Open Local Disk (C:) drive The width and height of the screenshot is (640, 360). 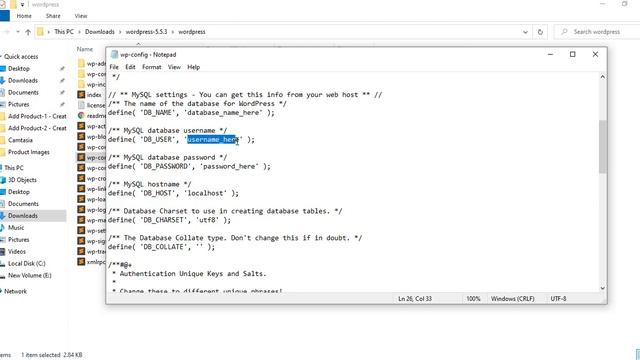[x=27, y=263]
